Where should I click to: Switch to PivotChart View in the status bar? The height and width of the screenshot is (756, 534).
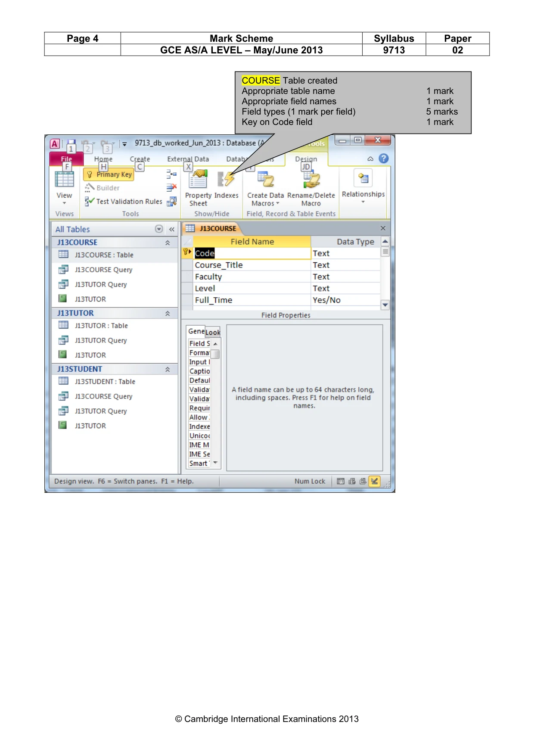point(363,481)
